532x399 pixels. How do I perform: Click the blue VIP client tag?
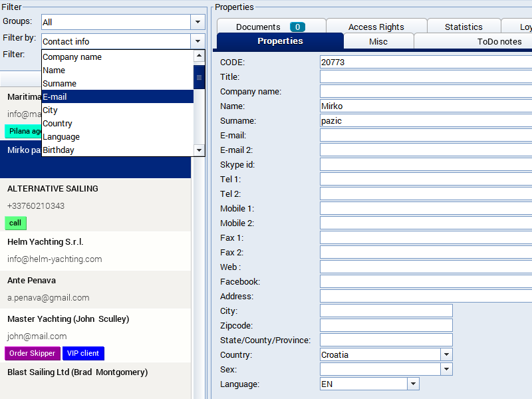pos(83,353)
